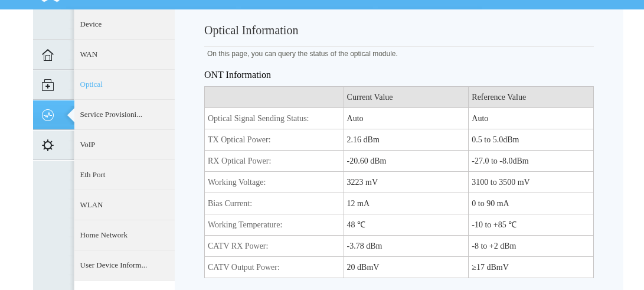Screen dimensions: 644x290
Task: Open the Home Network entry
Action: click(x=104, y=235)
